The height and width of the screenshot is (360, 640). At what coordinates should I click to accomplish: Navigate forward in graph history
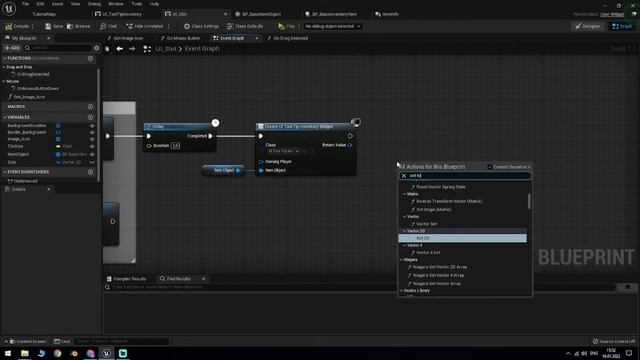pyautogui.click(x=132, y=49)
